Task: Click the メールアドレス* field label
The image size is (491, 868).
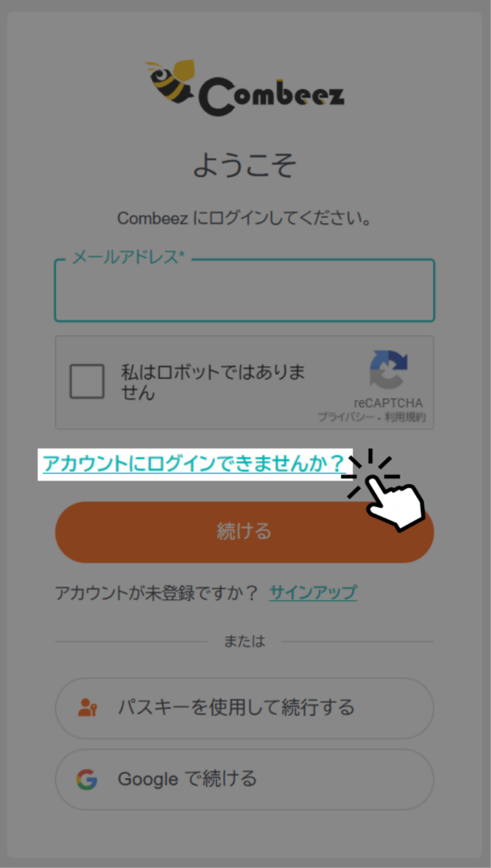Action: 128,257
